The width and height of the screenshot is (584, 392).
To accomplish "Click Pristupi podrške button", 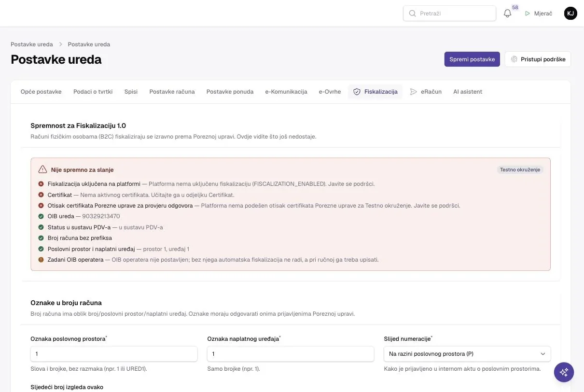I will [x=538, y=59].
